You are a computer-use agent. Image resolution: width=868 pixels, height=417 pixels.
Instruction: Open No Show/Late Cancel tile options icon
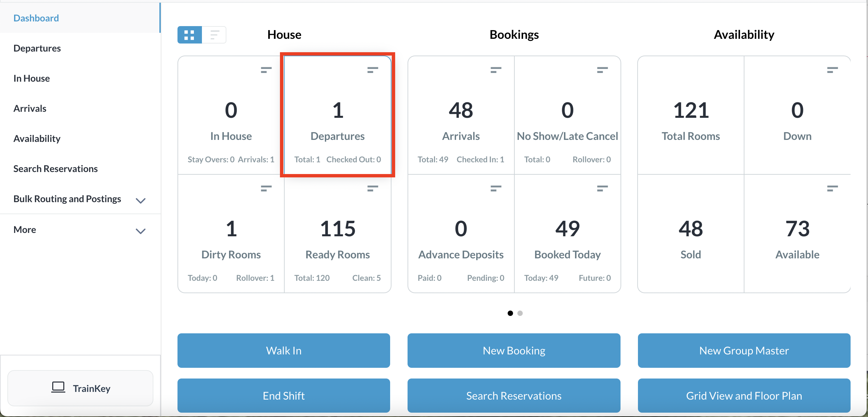tap(602, 70)
